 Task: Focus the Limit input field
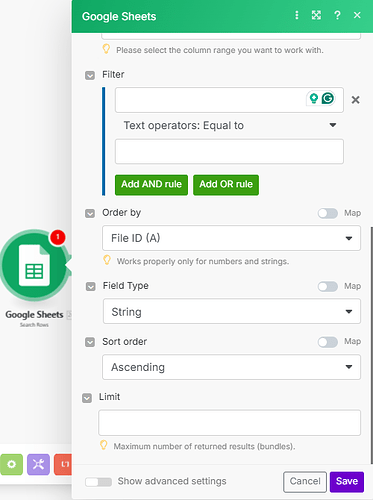(229, 423)
